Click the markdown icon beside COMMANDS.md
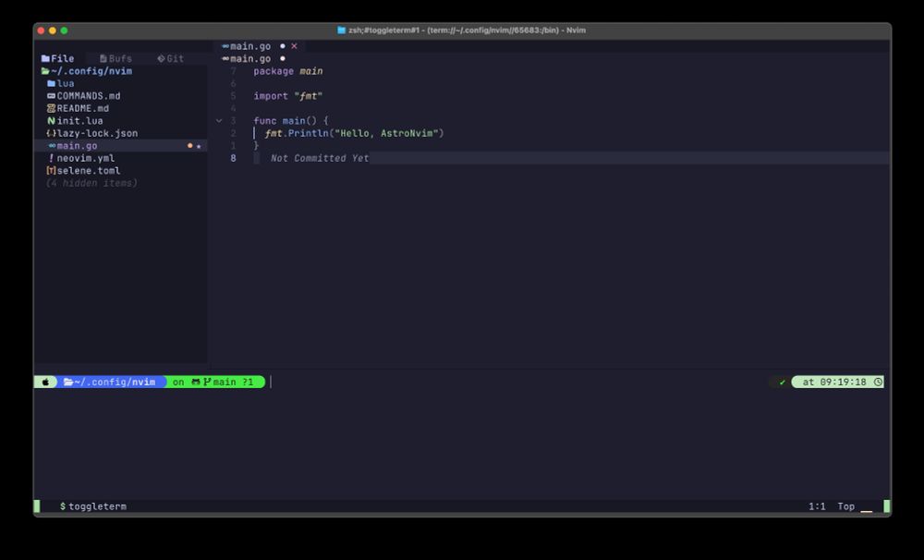This screenshot has height=560, width=924. click(51, 95)
